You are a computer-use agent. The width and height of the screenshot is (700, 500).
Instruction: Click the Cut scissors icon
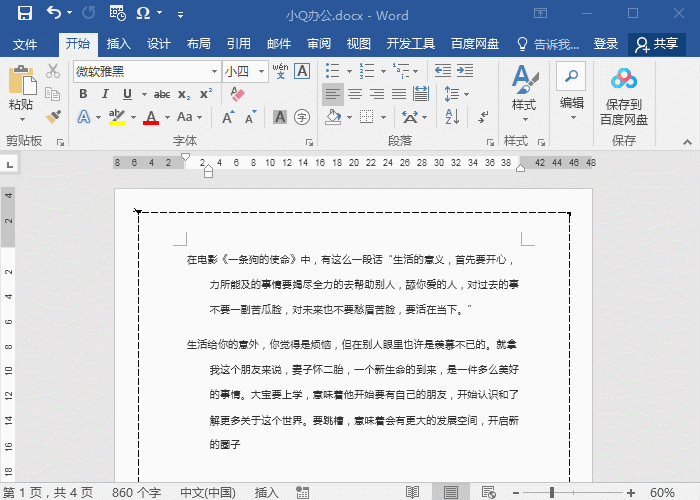click(x=53, y=72)
